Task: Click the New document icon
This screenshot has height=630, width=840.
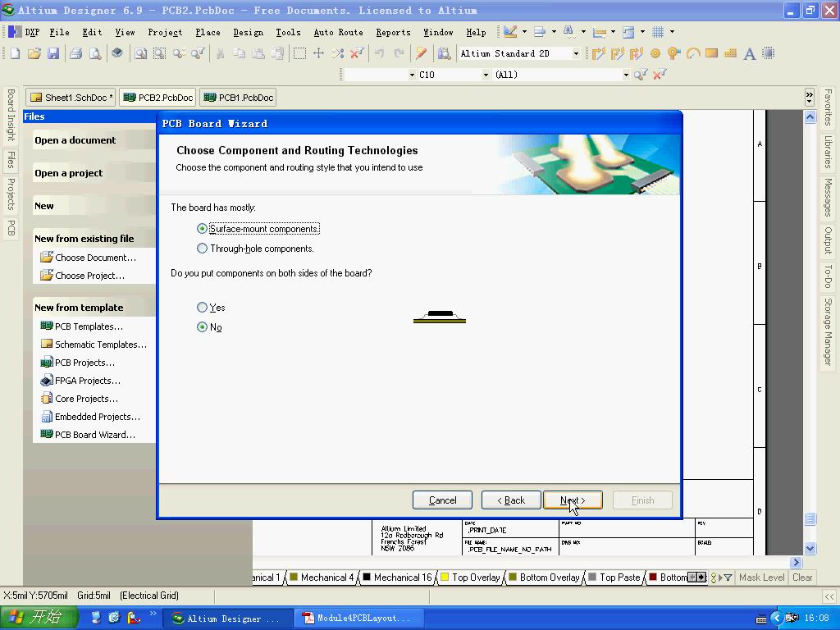Action: pos(15,53)
